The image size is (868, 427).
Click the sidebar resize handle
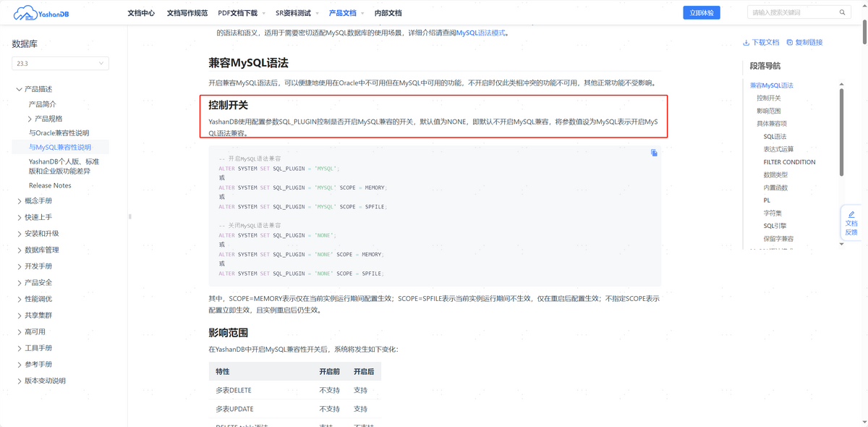tap(130, 216)
